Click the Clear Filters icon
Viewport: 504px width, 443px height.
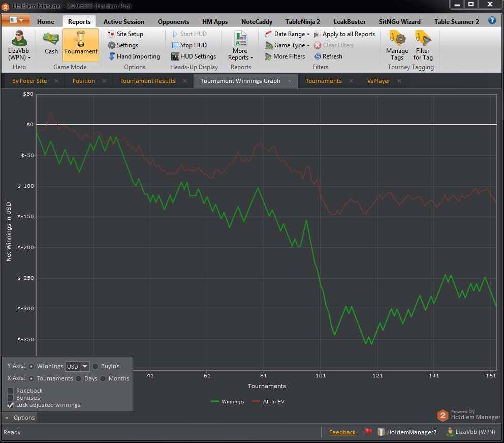pos(318,45)
